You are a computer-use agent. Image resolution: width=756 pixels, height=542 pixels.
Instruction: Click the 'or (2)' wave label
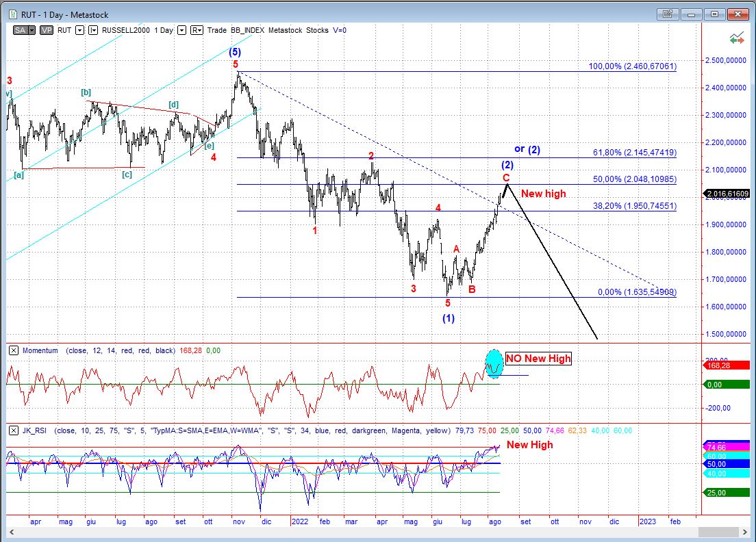(x=527, y=149)
